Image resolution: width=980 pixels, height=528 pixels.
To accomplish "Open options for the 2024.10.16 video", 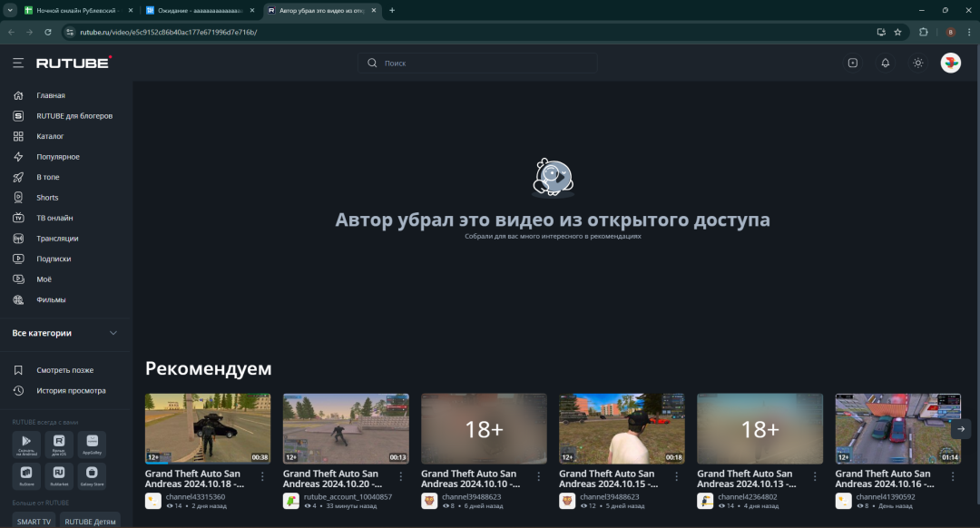I will point(953,477).
